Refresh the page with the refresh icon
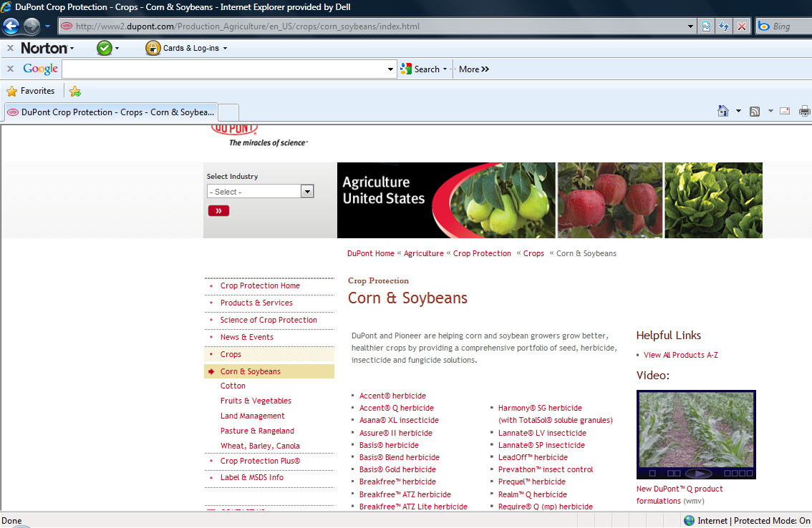This screenshot has height=528, width=812. tap(724, 26)
